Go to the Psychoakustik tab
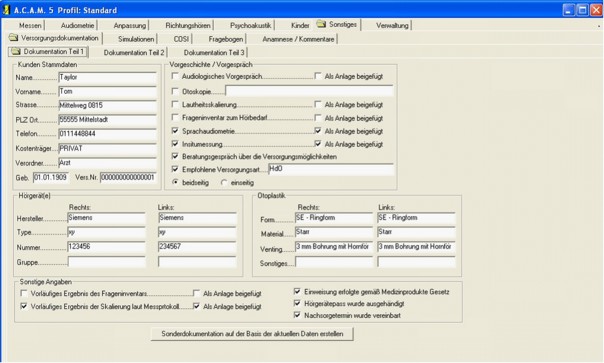Image resolution: width=604 pixels, height=363 pixels. [x=251, y=25]
